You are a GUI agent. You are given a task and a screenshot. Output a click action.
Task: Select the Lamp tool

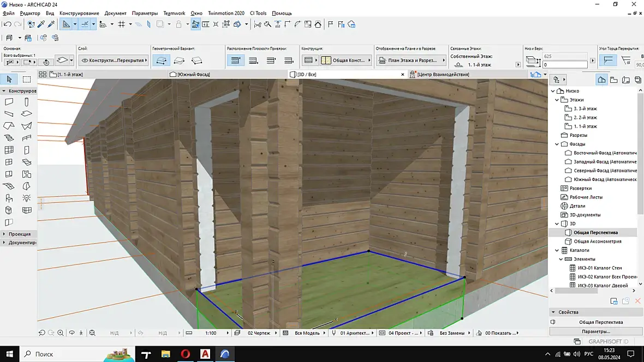point(26,198)
